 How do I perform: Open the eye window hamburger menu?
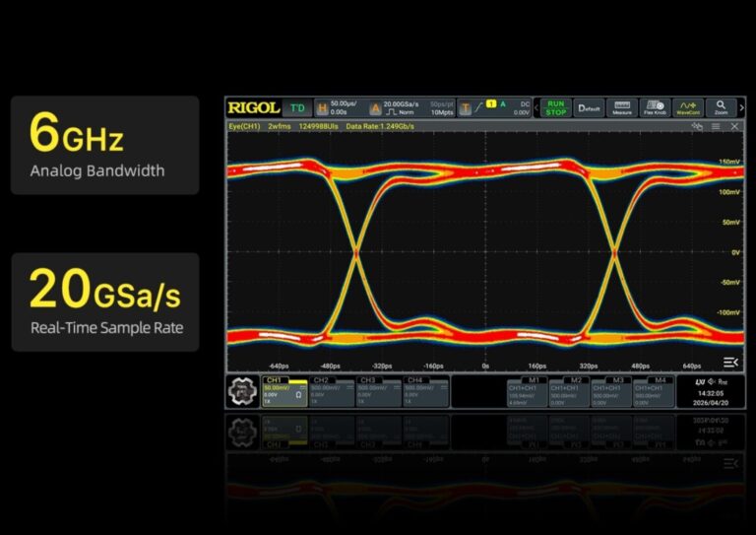[716, 126]
